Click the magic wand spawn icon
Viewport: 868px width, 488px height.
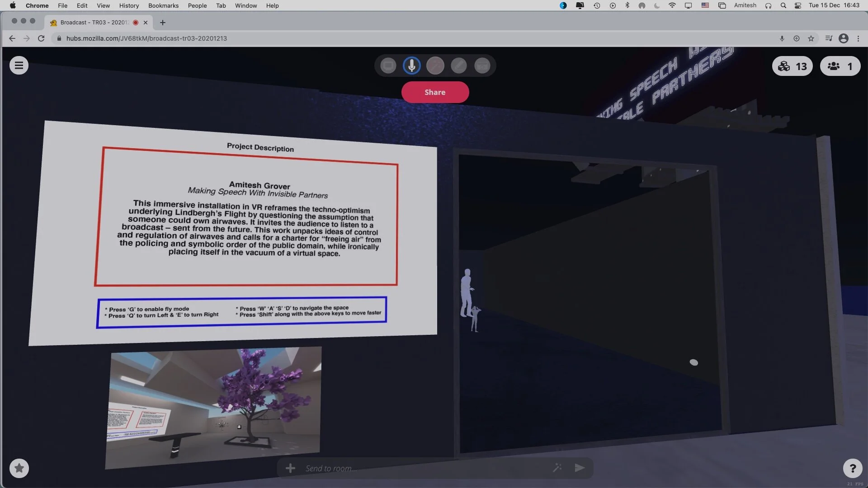point(557,468)
